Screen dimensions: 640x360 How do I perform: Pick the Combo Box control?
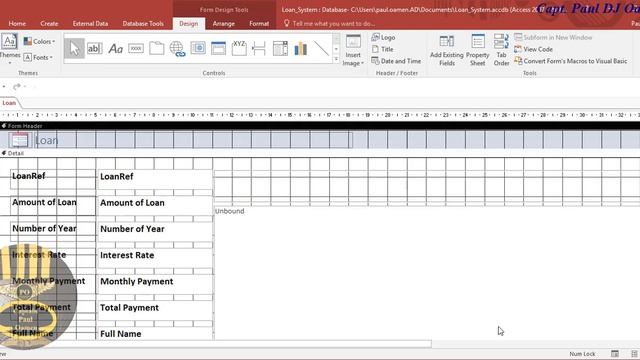point(280,49)
